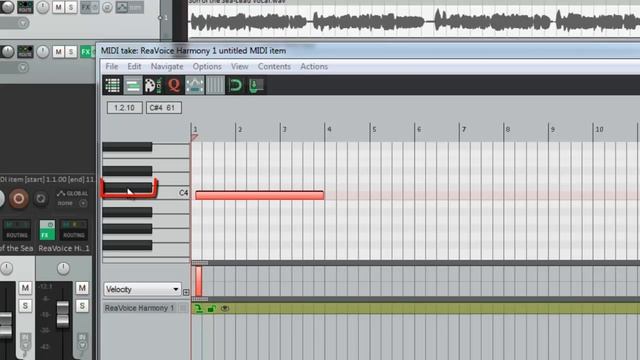Viewport: 640px width, 360px height.
Task: Click the bottom icon on ReaVoice mixer strip
Action: (x=82, y=342)
